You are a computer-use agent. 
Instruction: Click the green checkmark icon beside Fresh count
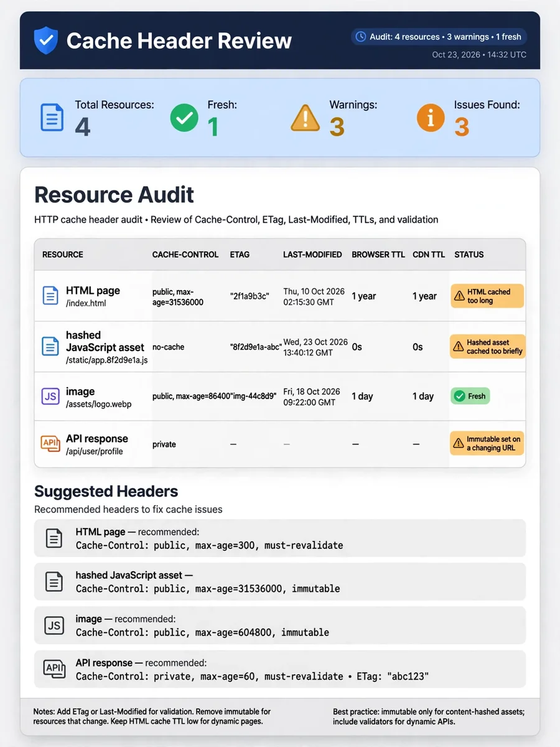click(x=184, y=118)
